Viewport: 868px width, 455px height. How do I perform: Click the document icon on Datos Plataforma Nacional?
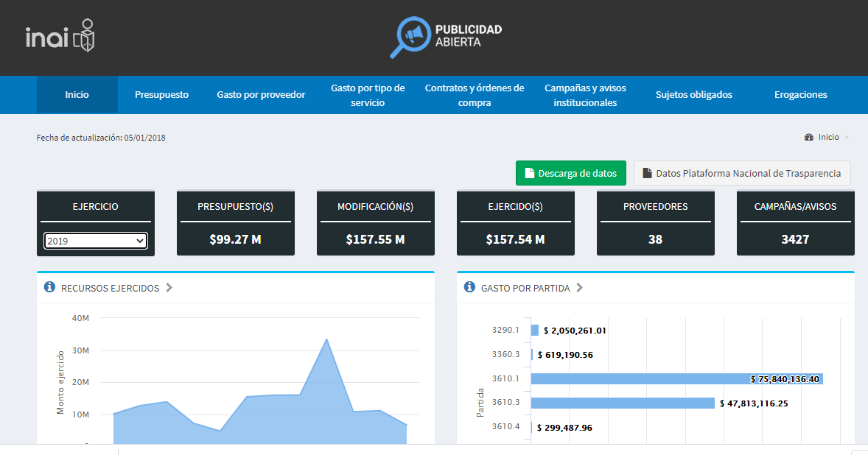click(x=646, y=172)
